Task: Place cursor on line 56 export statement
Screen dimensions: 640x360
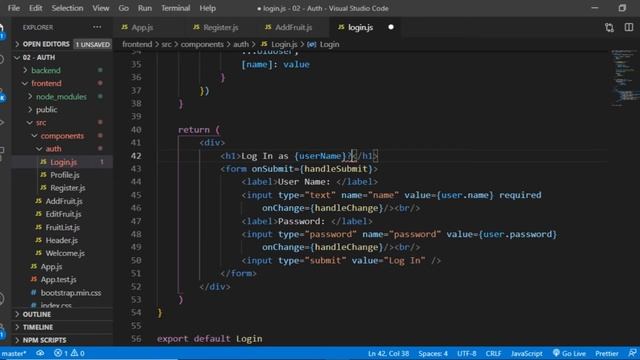Action: pyautogui.click(x=209, y=339)
